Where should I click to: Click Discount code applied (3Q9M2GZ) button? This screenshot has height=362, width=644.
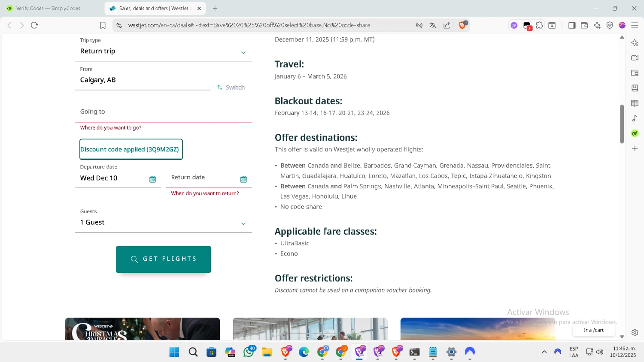[131, 149]
